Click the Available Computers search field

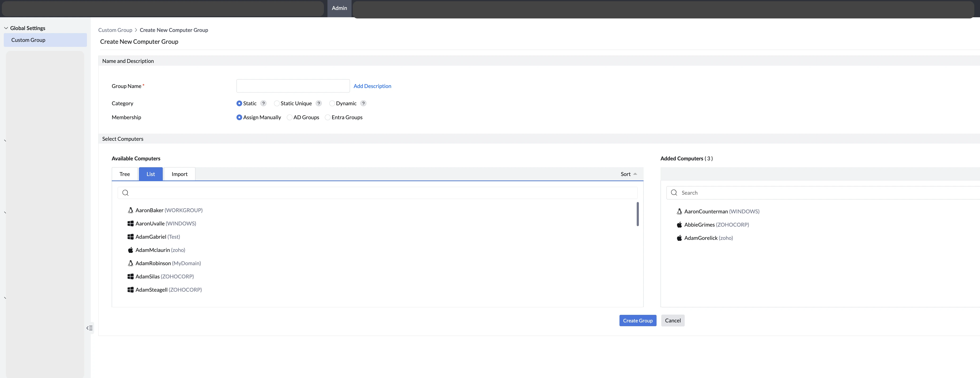377,193
